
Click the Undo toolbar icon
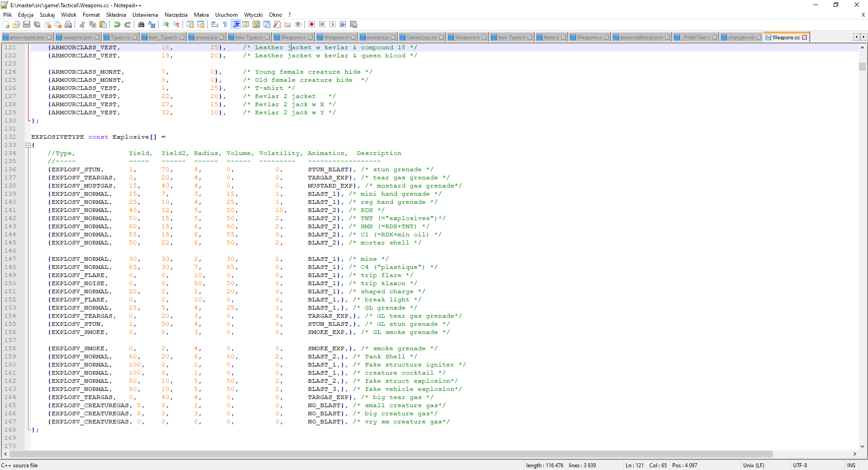(x=117, y=24)
